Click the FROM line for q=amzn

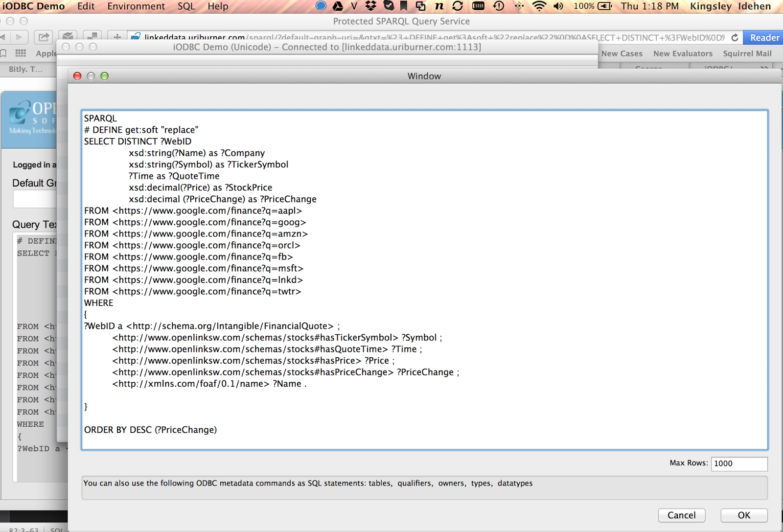pos(196,234)
